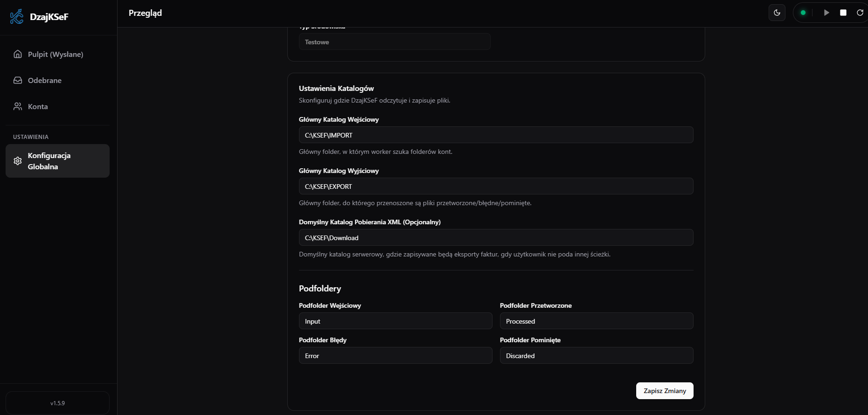Click the v1.5.9 version label

coord(57,403)
